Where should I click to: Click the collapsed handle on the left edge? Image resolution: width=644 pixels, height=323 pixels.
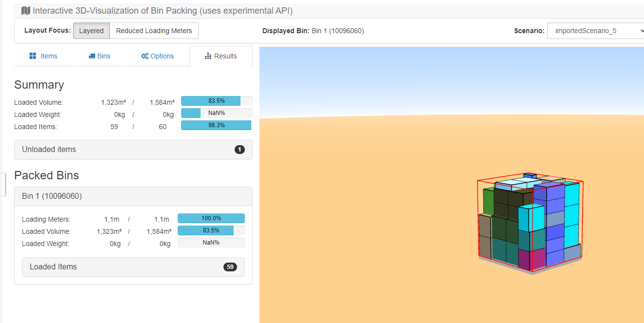click(x=3, y=185)
